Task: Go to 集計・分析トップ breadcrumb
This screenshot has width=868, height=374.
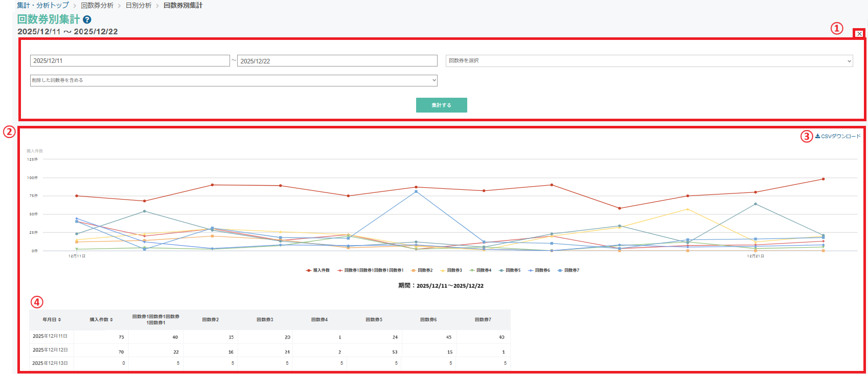Action: pos(43,5)
